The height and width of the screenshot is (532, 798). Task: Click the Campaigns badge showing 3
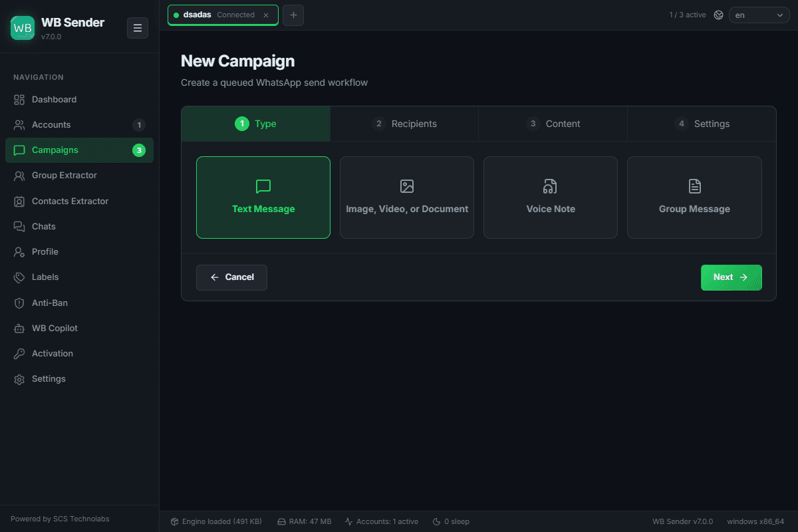[139, 150]
